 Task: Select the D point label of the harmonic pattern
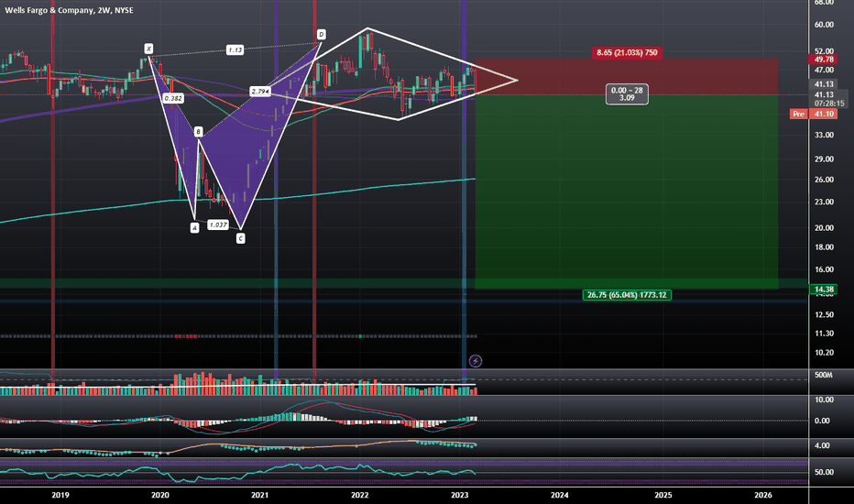coord(322,35)
